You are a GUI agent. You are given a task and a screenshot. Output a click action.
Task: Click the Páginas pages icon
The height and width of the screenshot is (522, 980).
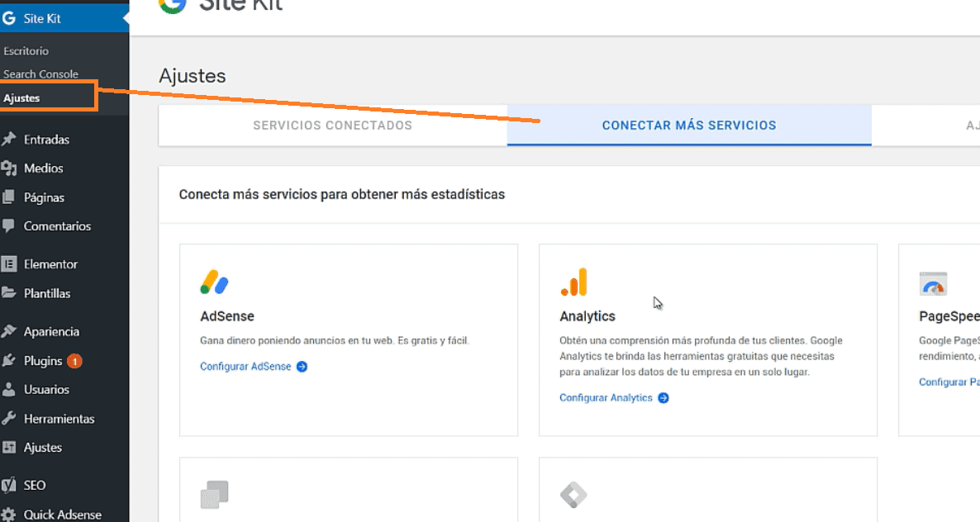click(9, 197)
